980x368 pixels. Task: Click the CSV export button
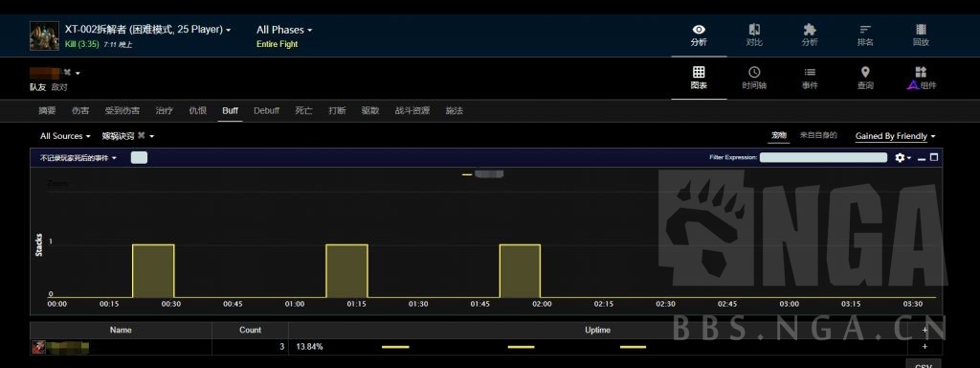[x=924, y=365]
